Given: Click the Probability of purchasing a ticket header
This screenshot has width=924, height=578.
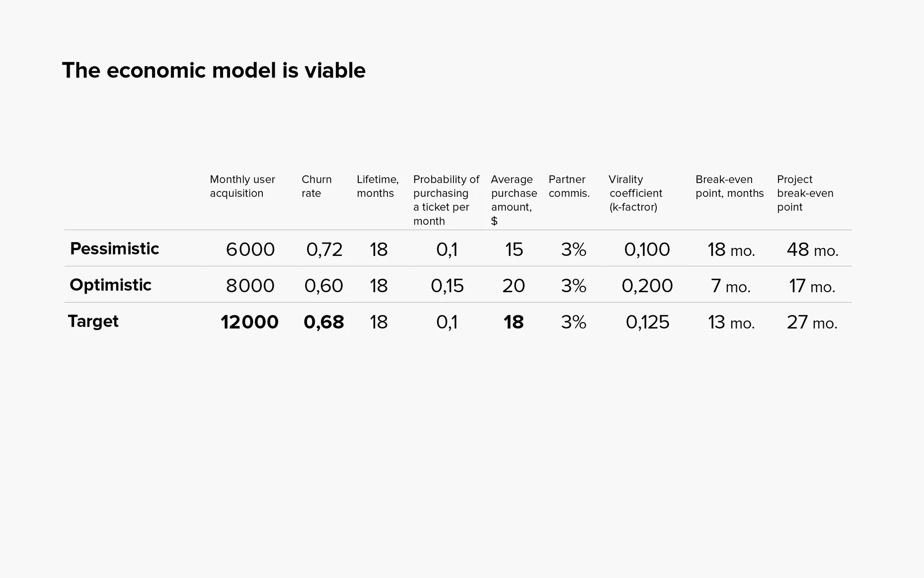Looking at the screenshot, I should pos(446,200).
